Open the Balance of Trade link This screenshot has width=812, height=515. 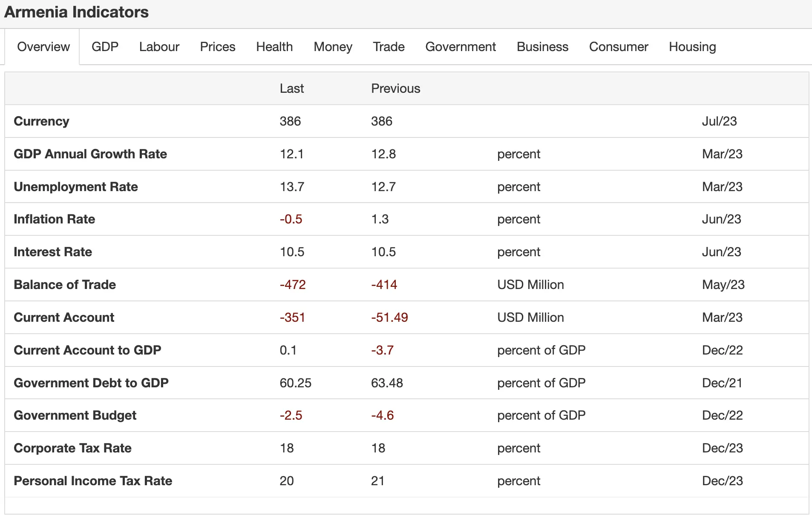[x=65, y=285]
